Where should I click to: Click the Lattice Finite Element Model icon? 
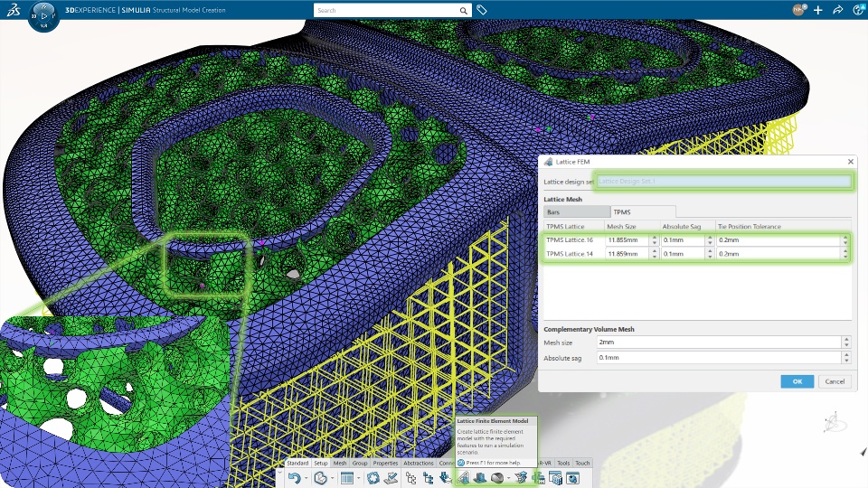[463, 478]
